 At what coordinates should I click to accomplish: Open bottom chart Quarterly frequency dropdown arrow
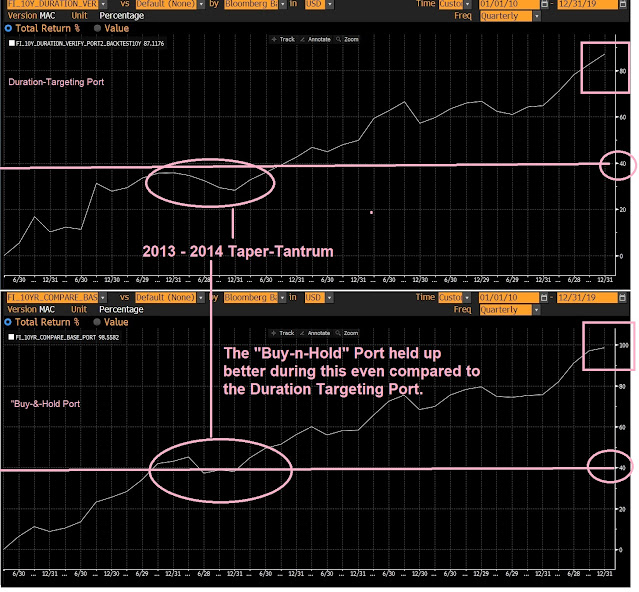pyautogui.click(x=536, y=310)
